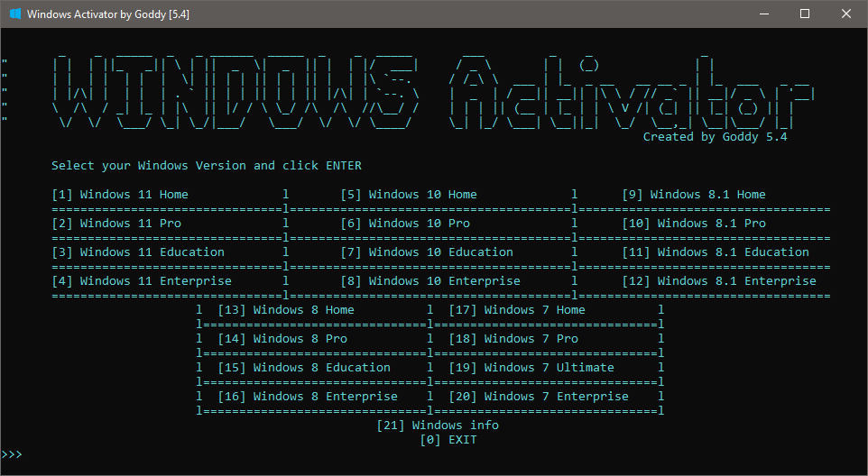This screenshot has height=476, width=868.
Task: Close the Windows Activator window
Action: 845,14
